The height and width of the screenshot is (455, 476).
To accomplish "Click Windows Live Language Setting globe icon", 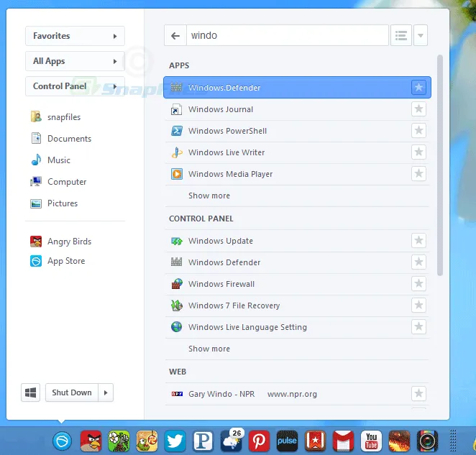I will tap(177, 327).
